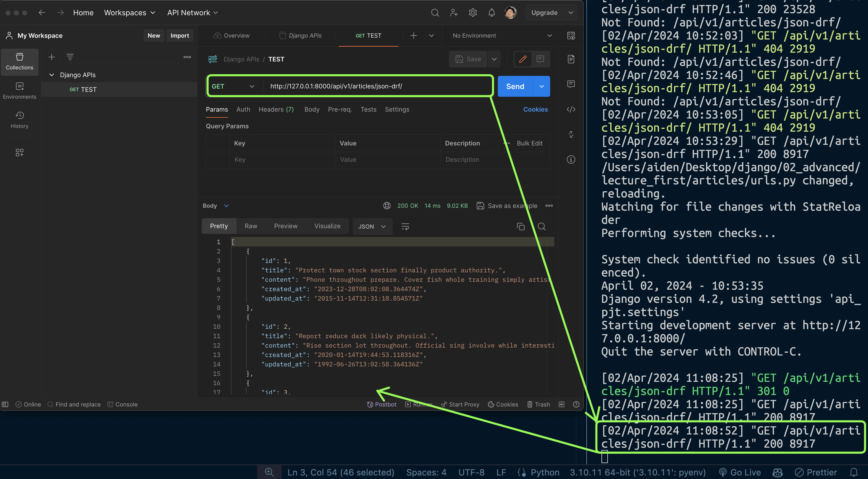Click the code snippet icon
The image size is (868, 479).
click(x=571, y=109)
